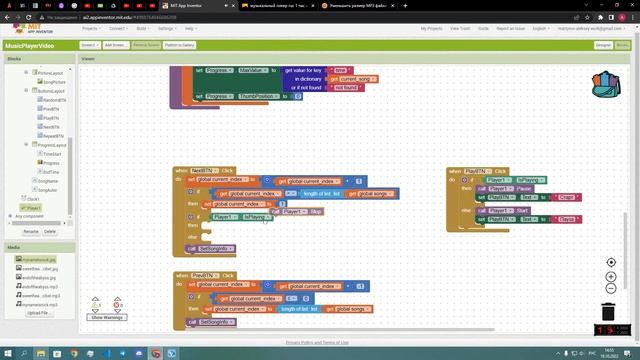Viewport: 640px width, 360px height.
Task: Select RepeatBTN component in Blocks tree
Action: [53, 136]
